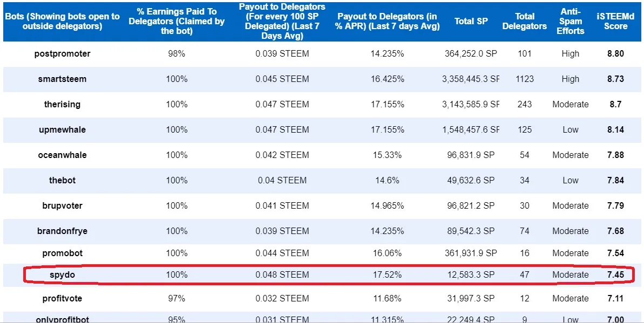Select the promobot bot name
Screen dimensions: 644x323
pos(63,253)
